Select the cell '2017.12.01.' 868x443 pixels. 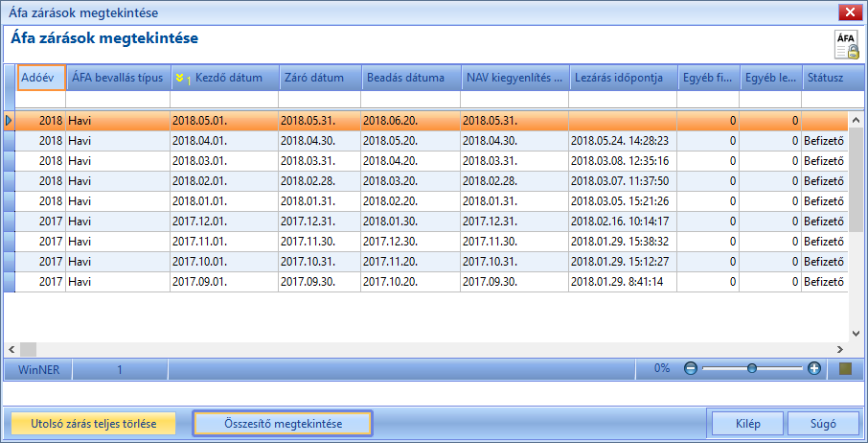click(224, 221)
